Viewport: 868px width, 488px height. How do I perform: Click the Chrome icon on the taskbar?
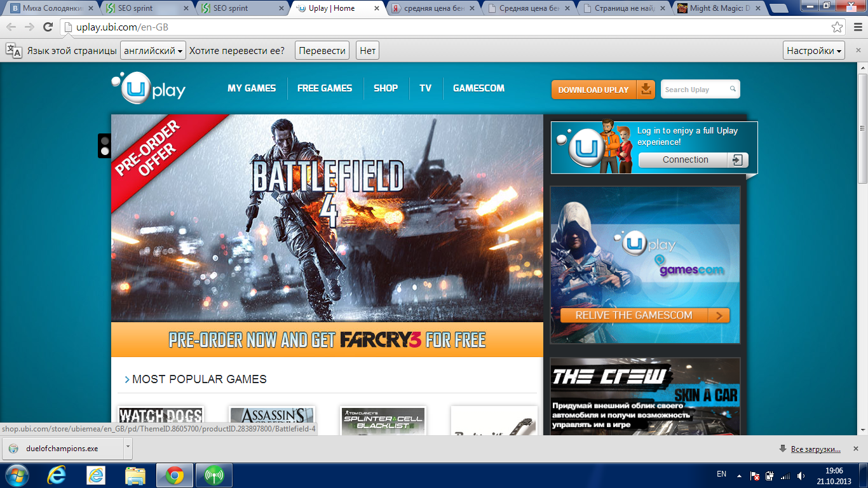(x=174, y=475)
